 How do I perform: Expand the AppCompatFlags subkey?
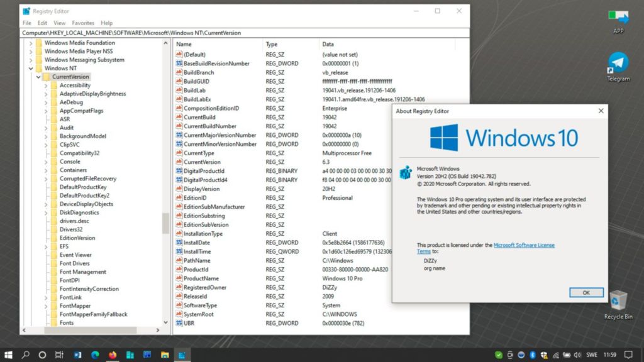(46, 111)
